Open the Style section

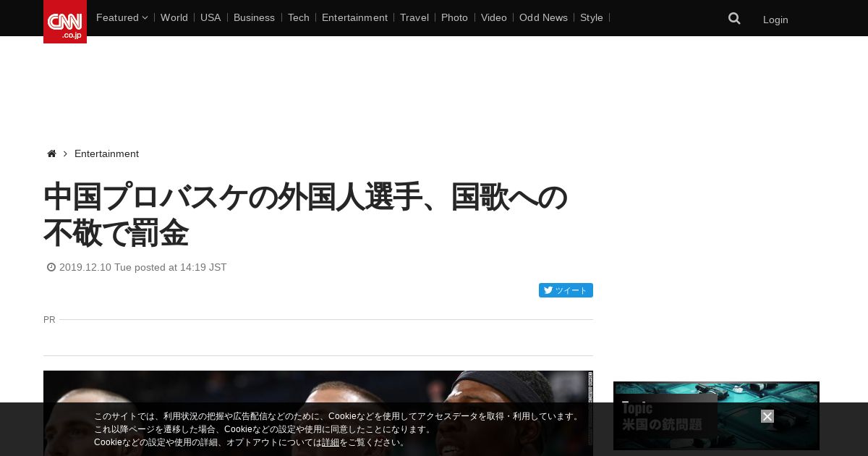[592, 17]
